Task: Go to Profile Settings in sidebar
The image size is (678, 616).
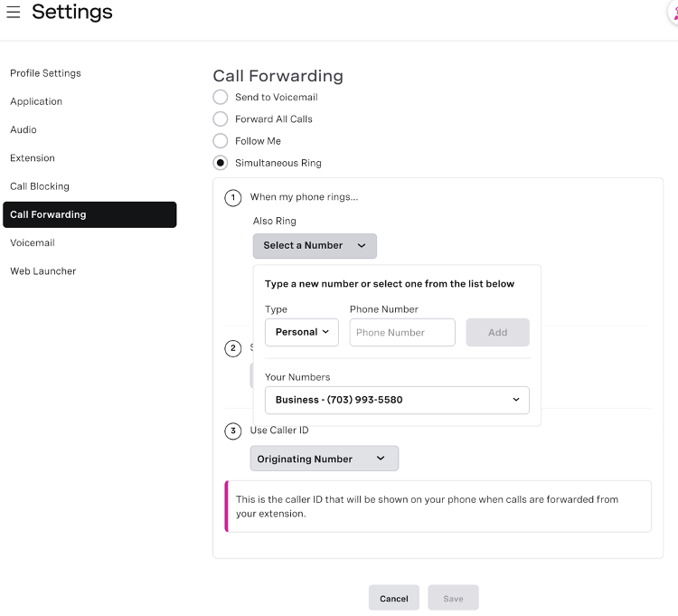Action: tap(45, 73)
